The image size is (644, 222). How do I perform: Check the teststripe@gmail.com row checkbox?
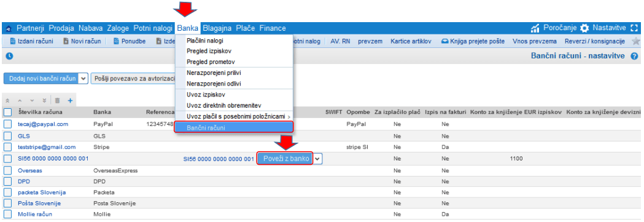[x=8, y=147]
